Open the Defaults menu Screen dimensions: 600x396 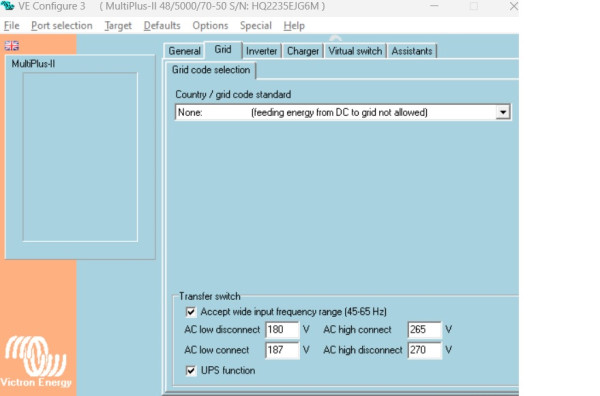tap(162, 26)
